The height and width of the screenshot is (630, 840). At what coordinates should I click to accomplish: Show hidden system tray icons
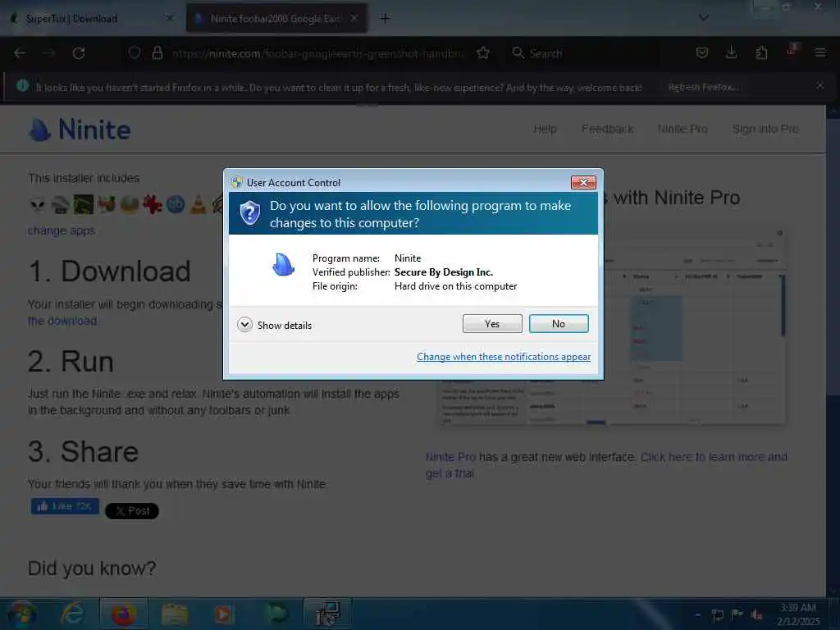tap(698, 614)
